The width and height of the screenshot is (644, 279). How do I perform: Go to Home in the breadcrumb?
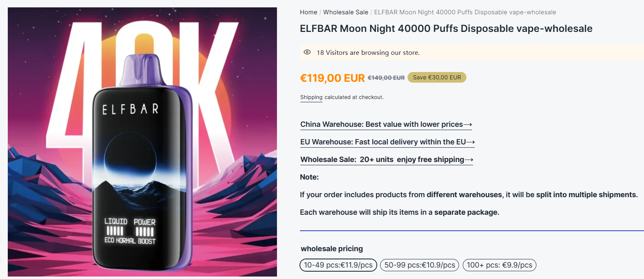pos(308,12)
